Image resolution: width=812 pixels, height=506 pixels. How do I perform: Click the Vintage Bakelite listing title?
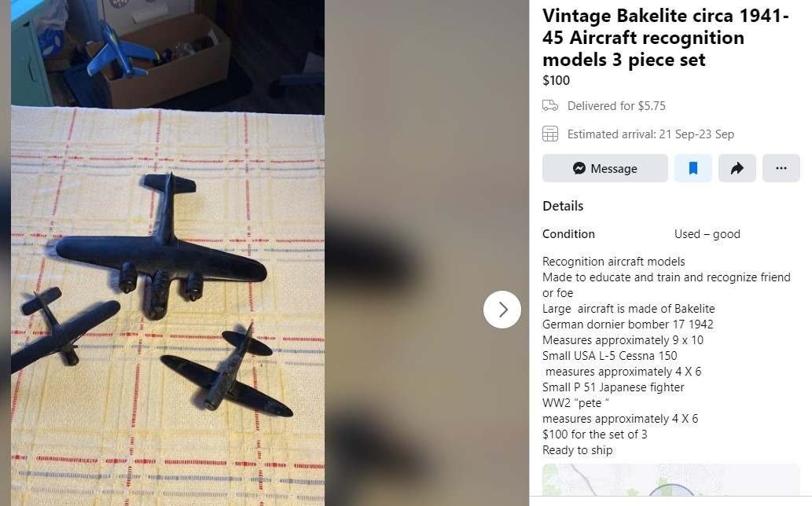666,38
